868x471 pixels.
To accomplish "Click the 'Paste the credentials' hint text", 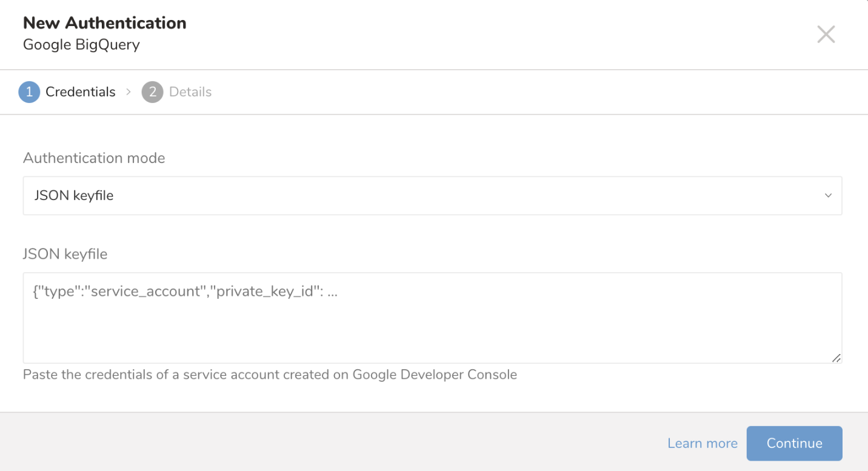I will pyautogui.click(x=182, y=375).
